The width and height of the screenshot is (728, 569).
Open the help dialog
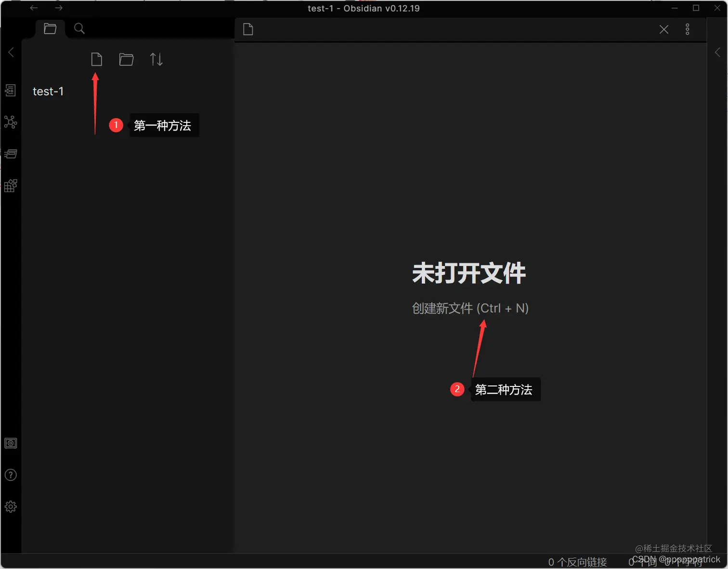coord(11,475)
